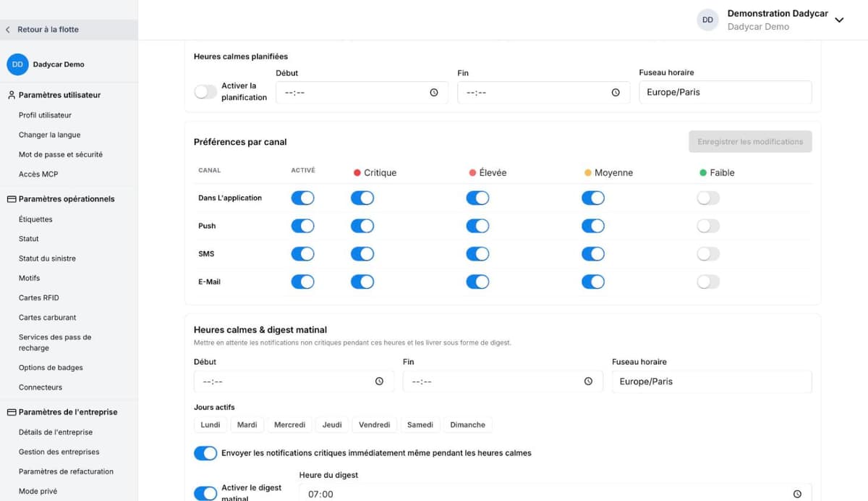868x501 pixels.
Task: Click the DD avatar in the top header
Action: pos(707,20)
